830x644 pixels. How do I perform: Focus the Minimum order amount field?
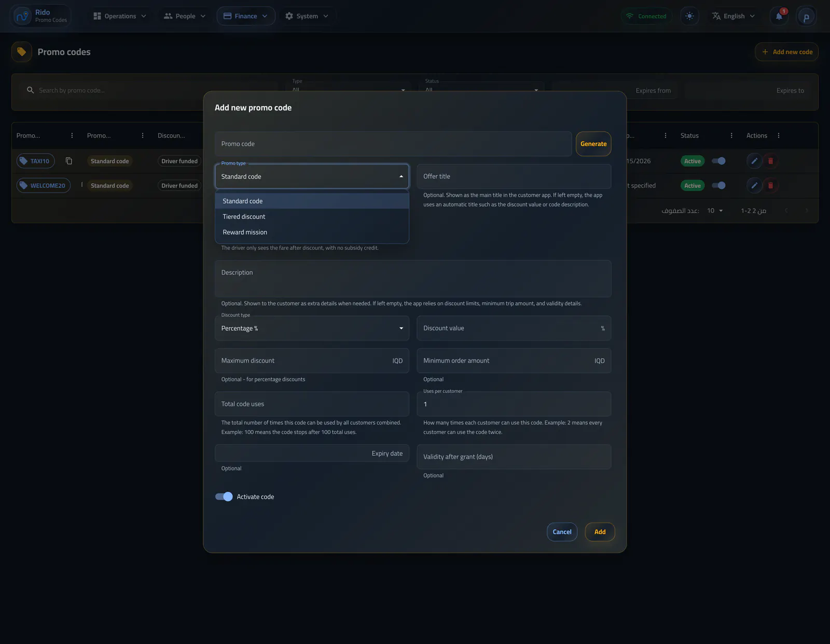(x=514, y=361)
